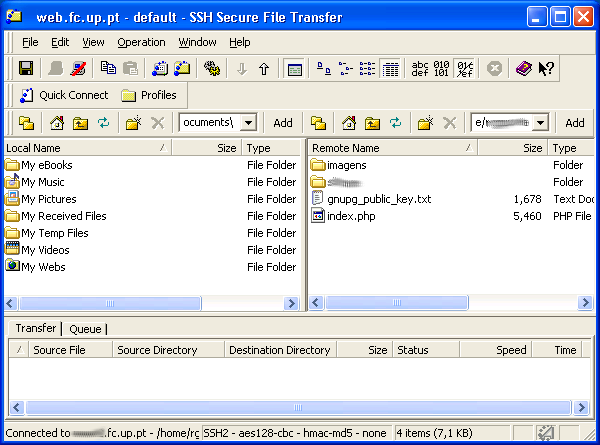Delete selected item in remote pane

pos(450,123)
